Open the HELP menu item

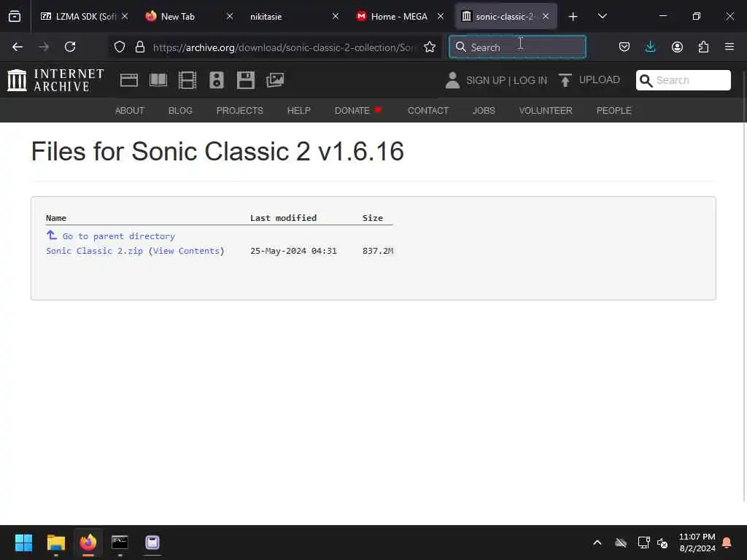click(298, 111)
